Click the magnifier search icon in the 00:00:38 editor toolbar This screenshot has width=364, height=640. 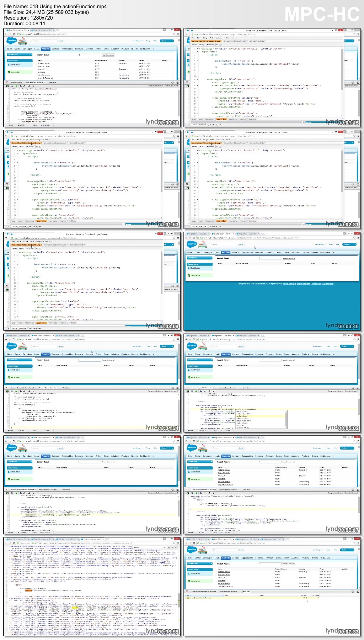coord(12,86)
